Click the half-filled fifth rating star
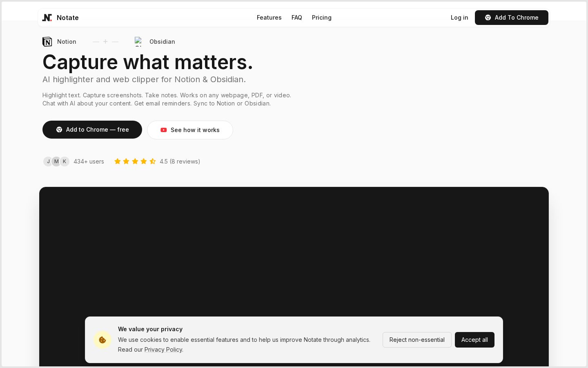 pos(153,161)
